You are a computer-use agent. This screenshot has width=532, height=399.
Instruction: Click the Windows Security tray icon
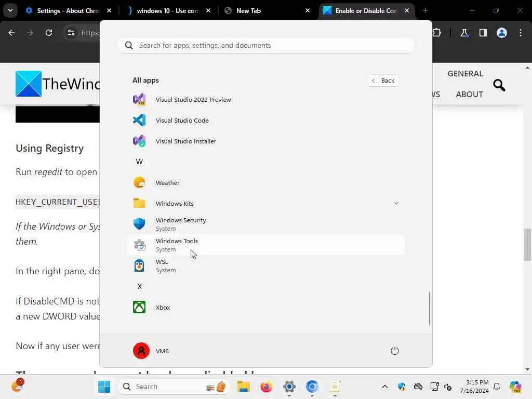click(402, 387)
